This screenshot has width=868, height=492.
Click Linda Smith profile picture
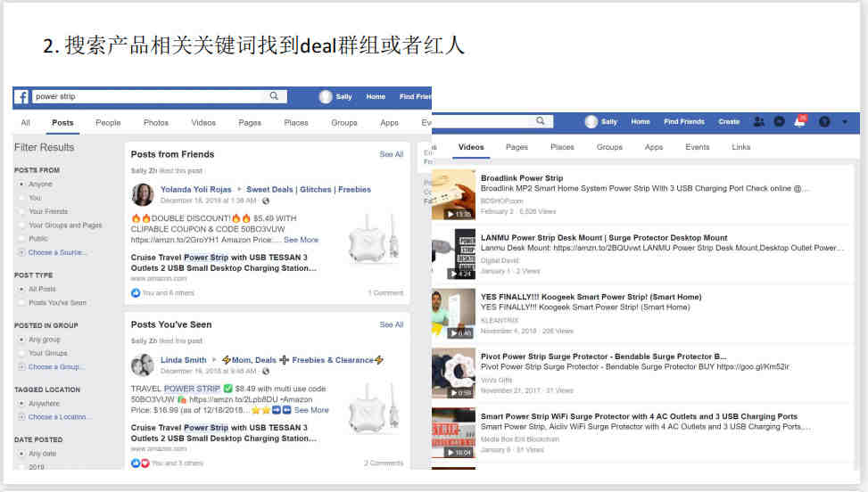point(143,365)
